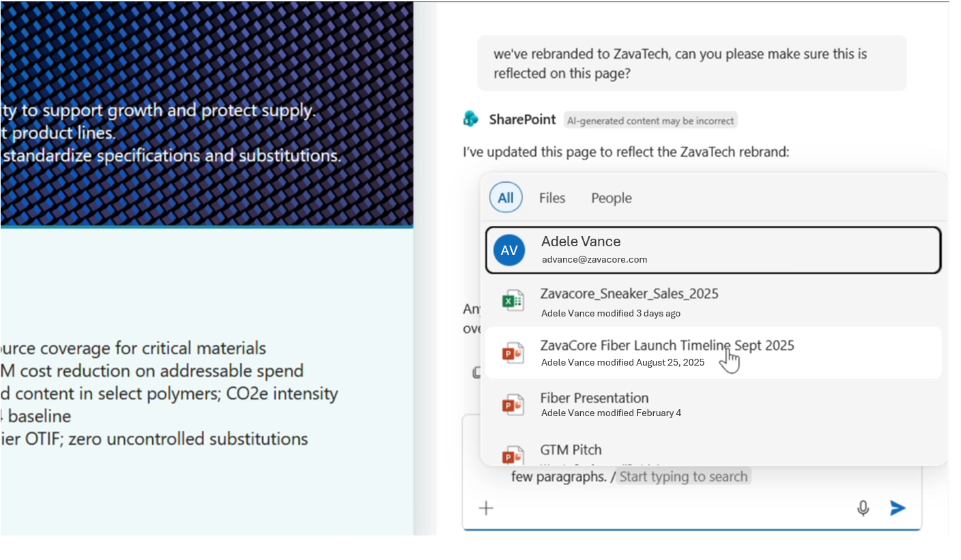Image resolution: width=961 pixels, height=560 pixels.
Task: Click PowerPoint icon for ZavaCore Fiber Launch Timeline
Action: [513, 353]
